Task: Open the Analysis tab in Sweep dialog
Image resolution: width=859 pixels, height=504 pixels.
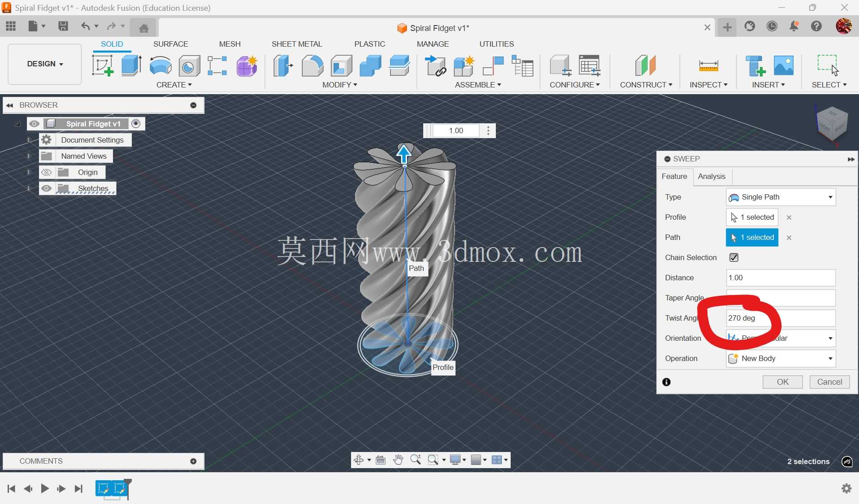Action: [711, 176]
